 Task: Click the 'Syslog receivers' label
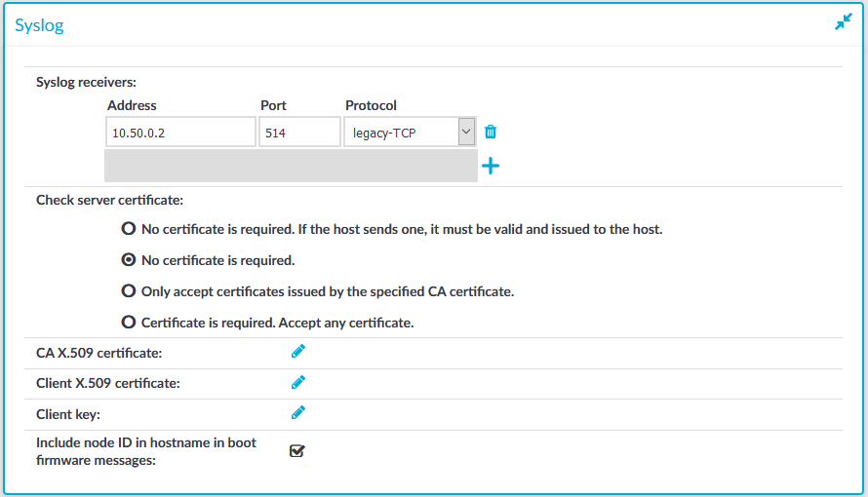click(86, 83)
